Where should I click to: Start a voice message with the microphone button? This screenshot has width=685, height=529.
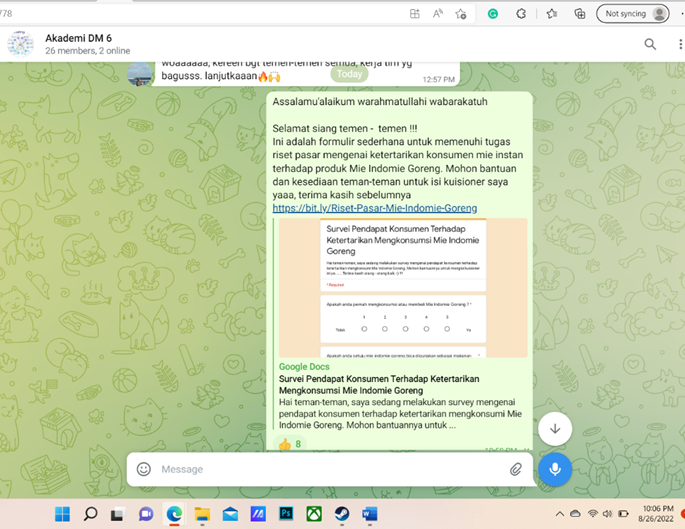[x=555, y=470]
